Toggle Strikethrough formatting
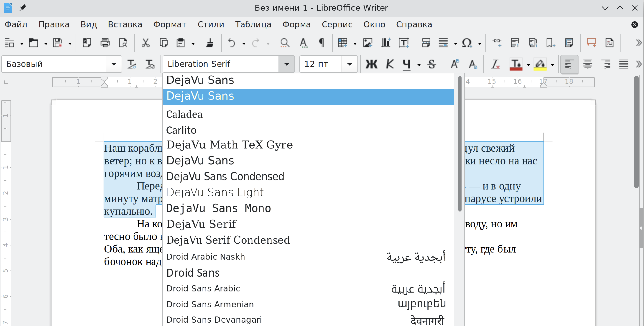 (432, 64)
